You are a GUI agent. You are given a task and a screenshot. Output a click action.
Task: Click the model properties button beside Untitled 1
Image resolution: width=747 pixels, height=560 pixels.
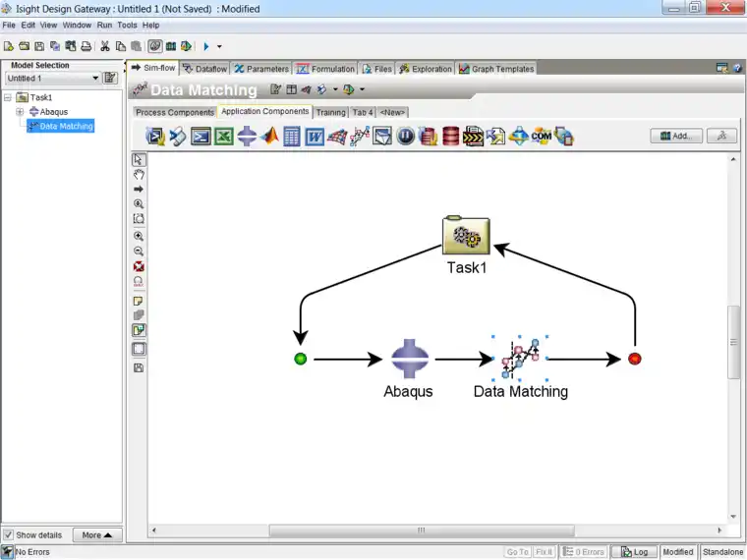coord(110,78)
